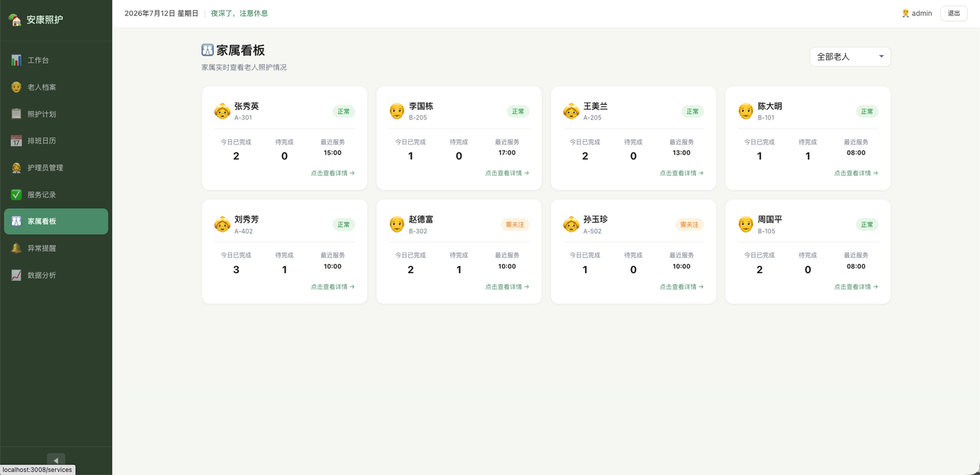This screenshot has height=475, width=980.
Task: Click room number B-302 under 赵德富
Action: 418,231
